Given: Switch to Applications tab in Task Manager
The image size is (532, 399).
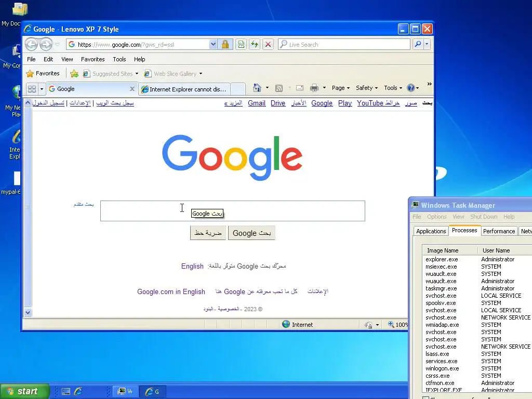Looking at the screenshot, I should pyautogui.click(x=431, y=231).
